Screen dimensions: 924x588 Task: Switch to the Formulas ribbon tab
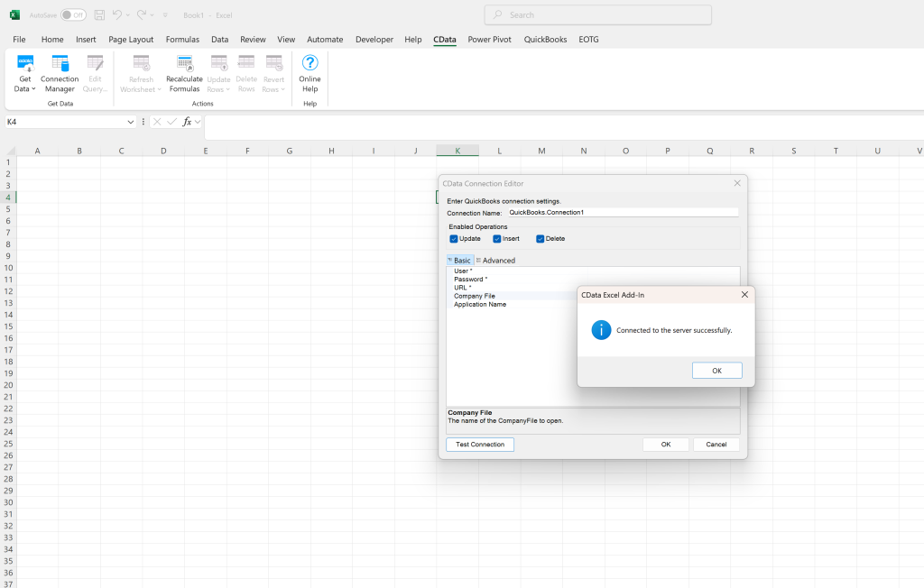(182, 40)
